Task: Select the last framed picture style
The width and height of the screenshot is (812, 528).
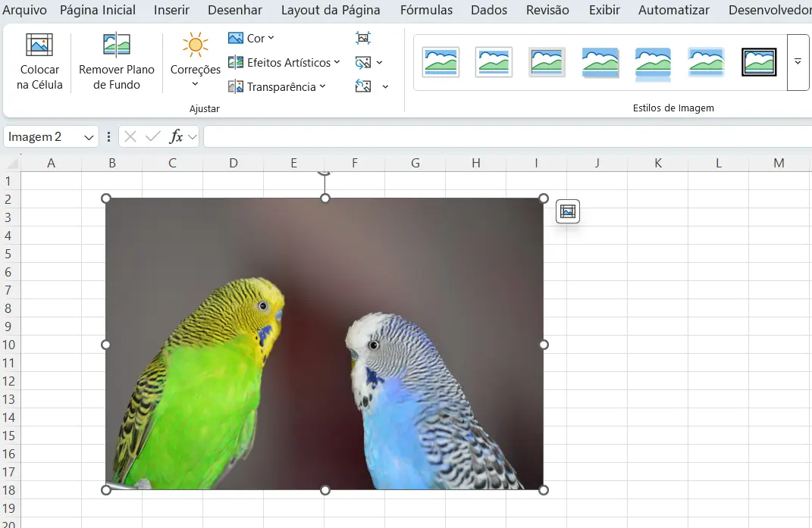Action: [x=759, y=62]
